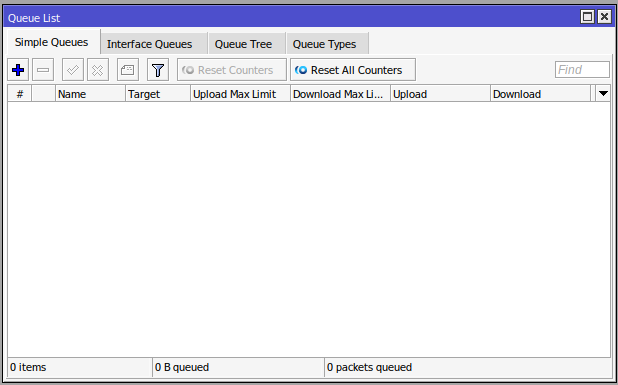Sort by the Download column header
The width and height of the screenshot is (618, 385).
coord(540,94)
